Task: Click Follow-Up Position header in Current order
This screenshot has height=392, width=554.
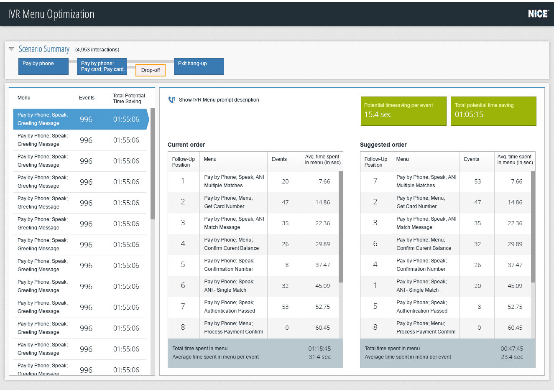Action: 184,162
